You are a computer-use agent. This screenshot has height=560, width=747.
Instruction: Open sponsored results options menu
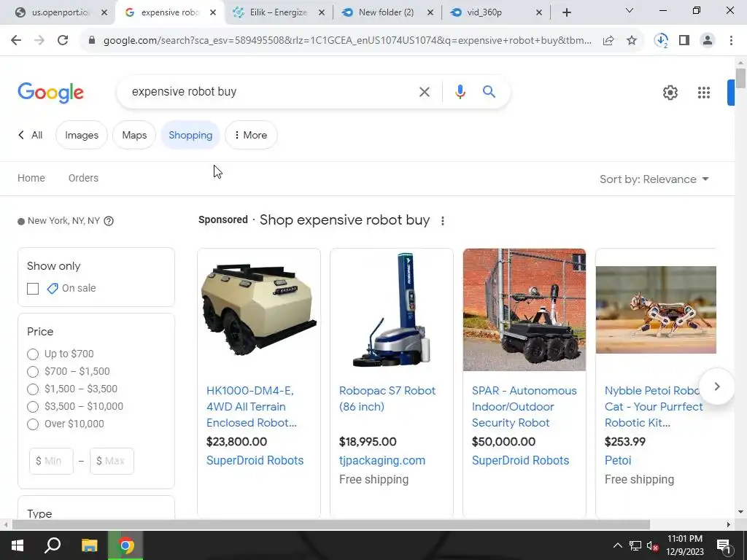[x=443, y=221]
